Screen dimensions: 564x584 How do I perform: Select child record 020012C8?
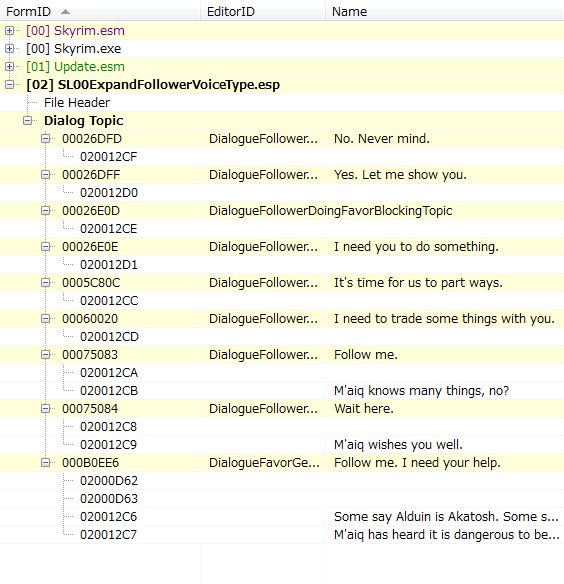(108, 427)
